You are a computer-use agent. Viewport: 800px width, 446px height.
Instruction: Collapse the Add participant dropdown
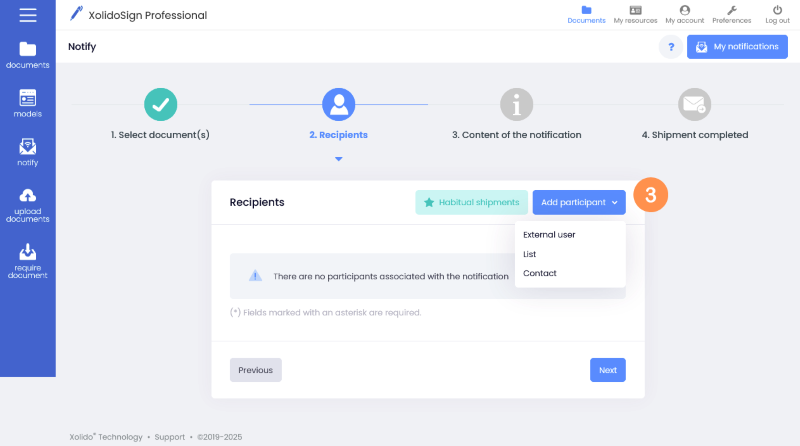tap(579, 203)
